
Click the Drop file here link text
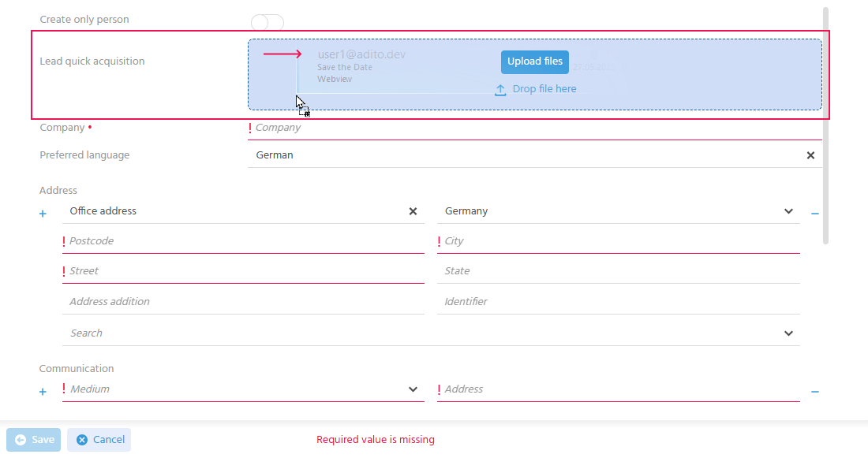(x=544, y=89)
